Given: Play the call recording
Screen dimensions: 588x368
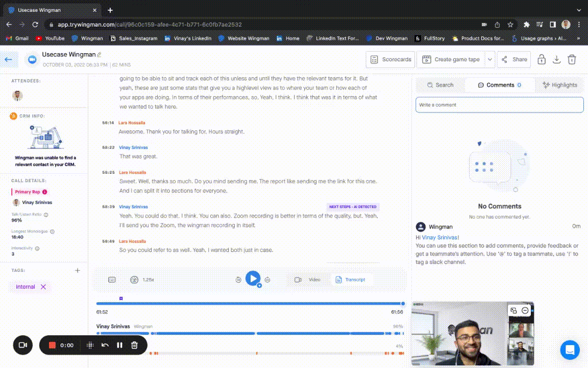Looking at the screenshot, I should 253,278.
